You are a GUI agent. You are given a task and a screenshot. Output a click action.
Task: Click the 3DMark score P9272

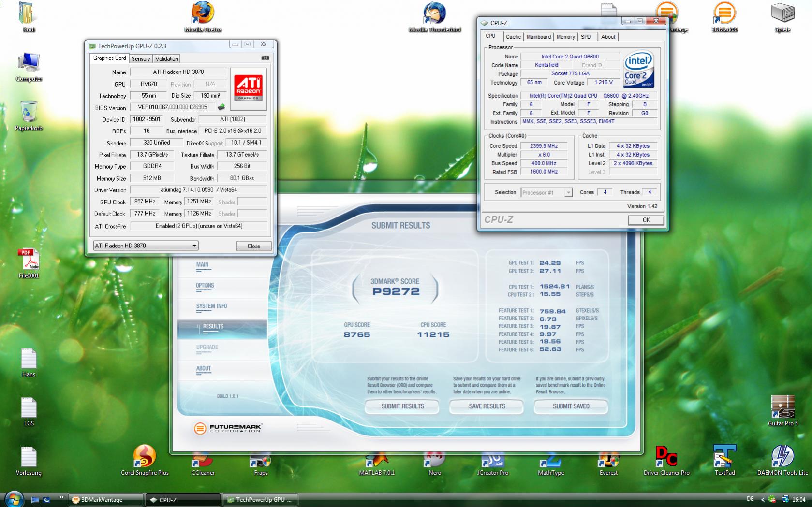pos(396,291)
